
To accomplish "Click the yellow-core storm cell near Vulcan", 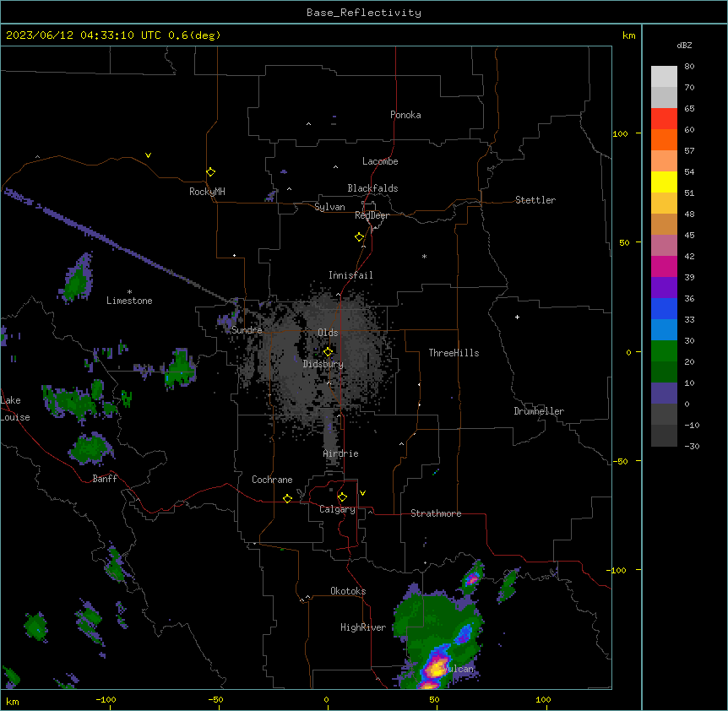I will [437, 668].
